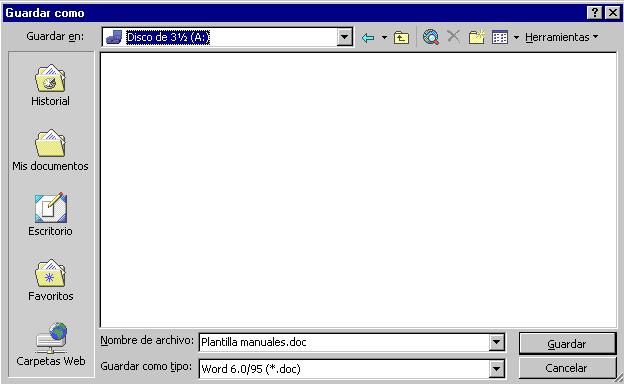This screenshot has height=384, width=624.
Task: Click the Search the Web icon
Action: 431,37
